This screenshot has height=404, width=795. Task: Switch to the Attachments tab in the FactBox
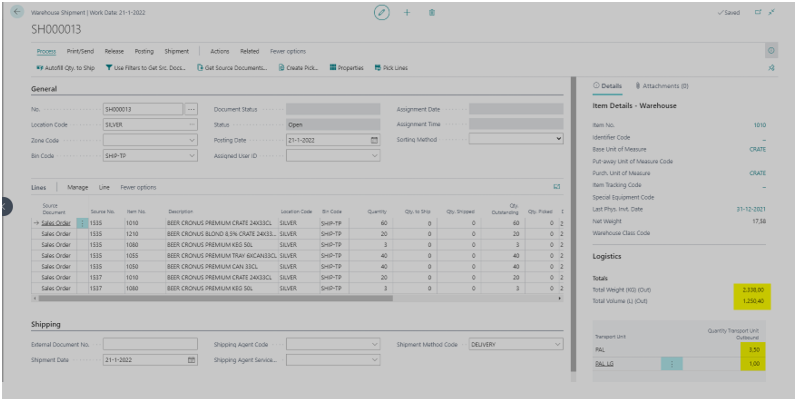[x=660, y=87]
